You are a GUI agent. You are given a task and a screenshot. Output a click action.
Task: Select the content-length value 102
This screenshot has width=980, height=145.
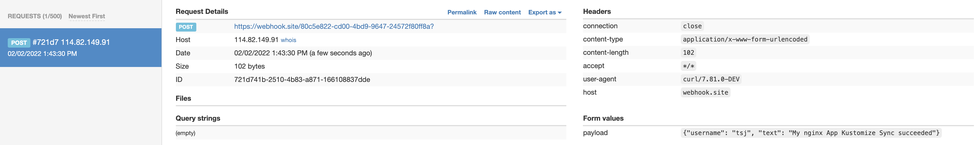(x=688, y=53)
